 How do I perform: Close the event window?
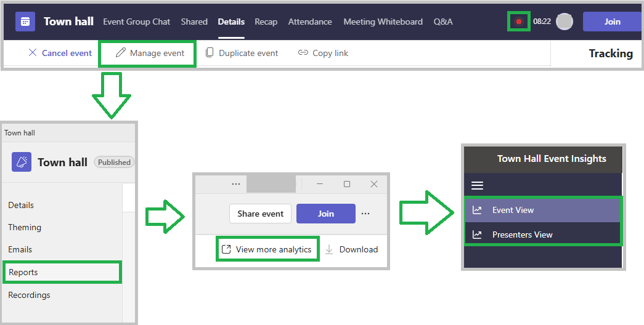click(373, 184)
